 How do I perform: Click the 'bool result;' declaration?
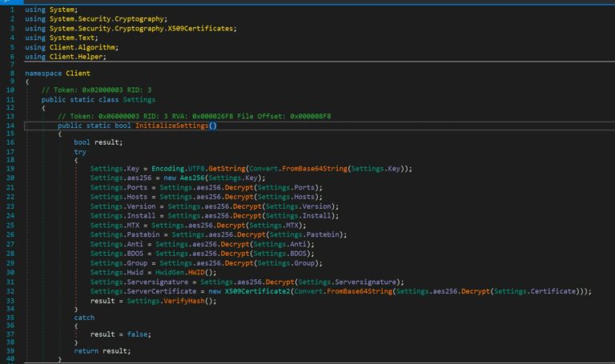[98, 142]
